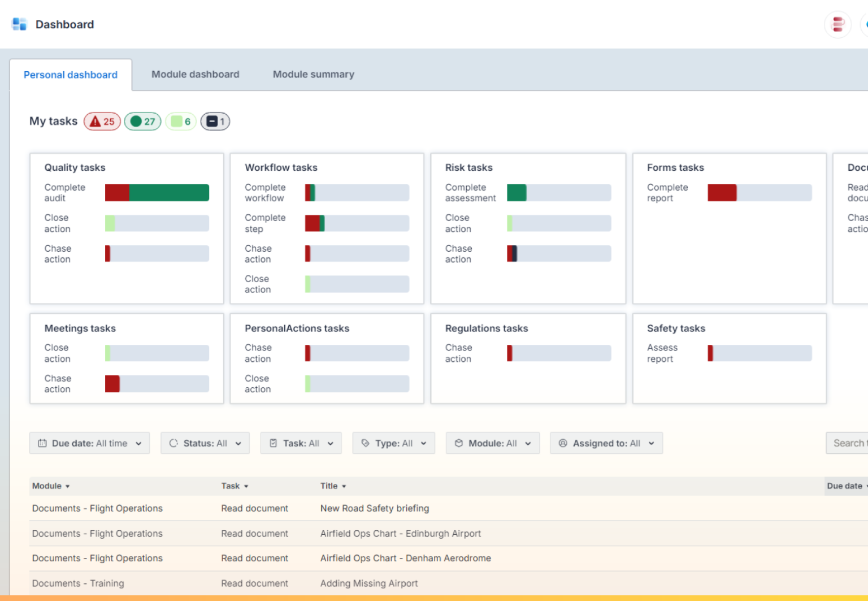Image resolution: width=868 pixels, height=601 pixels.
Task: Open the Module: All dropdown
Action: click(x=492, y=443)
